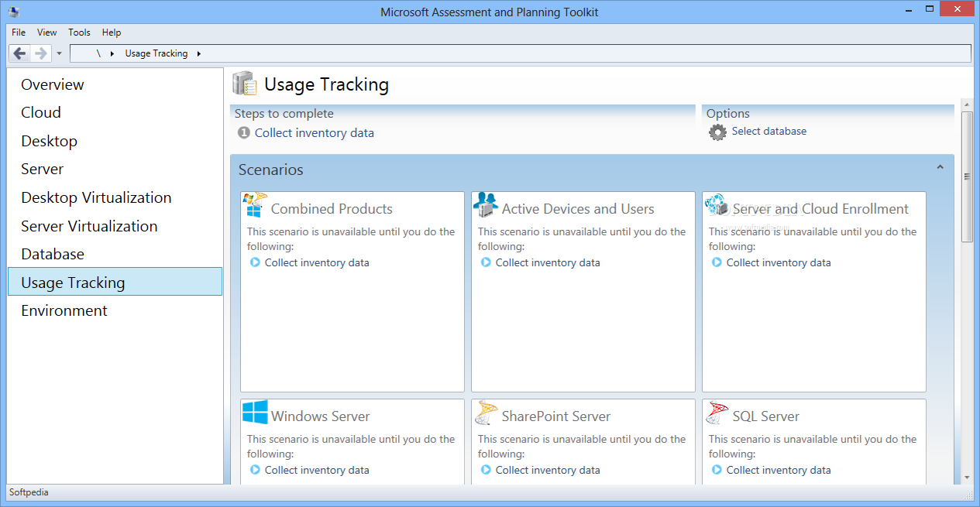
Task: Click the Windows Server logo icon
Action: click(255, 412)
